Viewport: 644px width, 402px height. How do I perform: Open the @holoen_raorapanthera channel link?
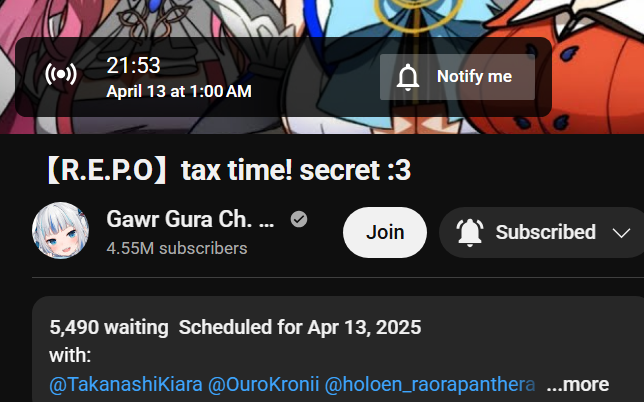(430, 385)
